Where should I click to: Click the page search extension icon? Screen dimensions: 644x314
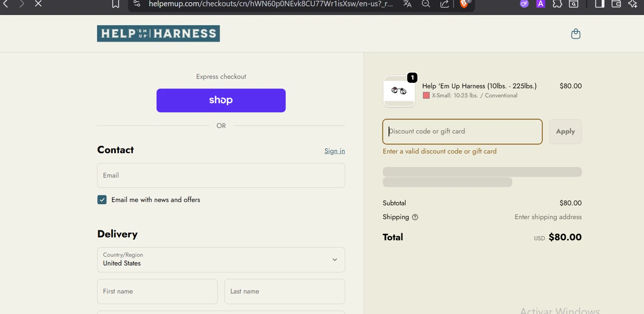[x=574, y=4]
